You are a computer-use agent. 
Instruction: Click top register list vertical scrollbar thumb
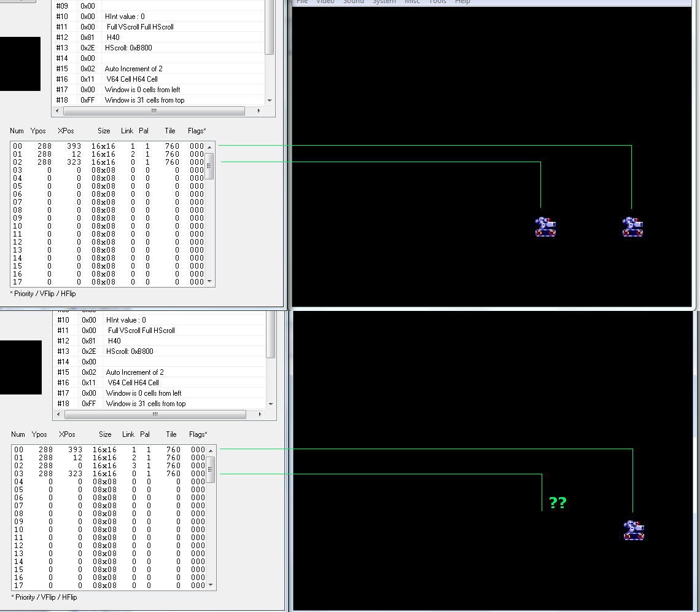[270, 27]
